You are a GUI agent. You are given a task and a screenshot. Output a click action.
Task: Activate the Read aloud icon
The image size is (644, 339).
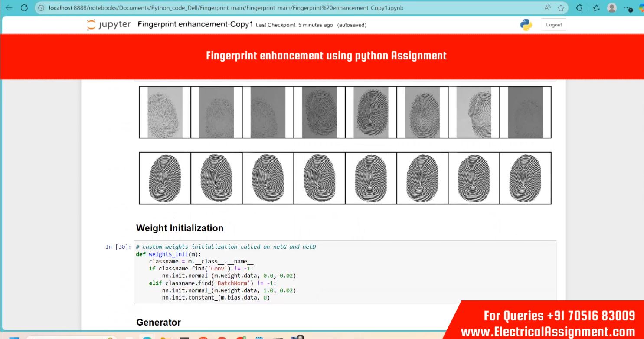pos(548,8)
